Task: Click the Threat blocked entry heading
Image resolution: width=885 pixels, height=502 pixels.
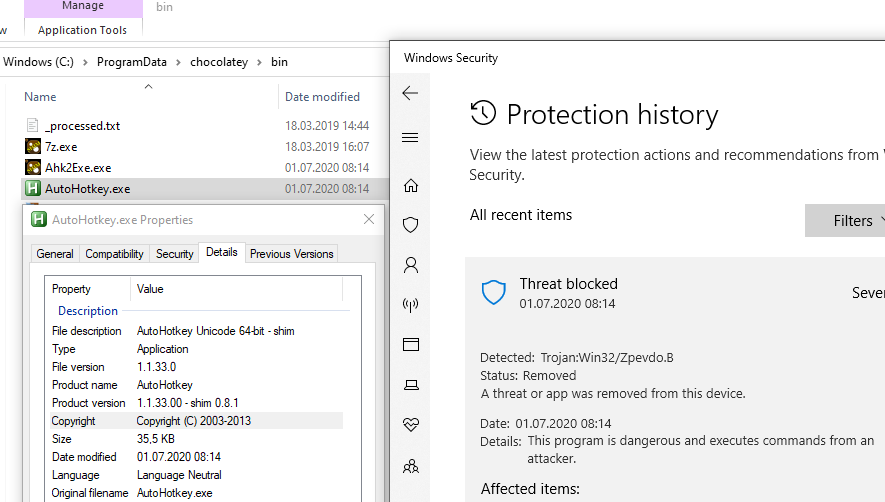Action: [x=568, y=283]
